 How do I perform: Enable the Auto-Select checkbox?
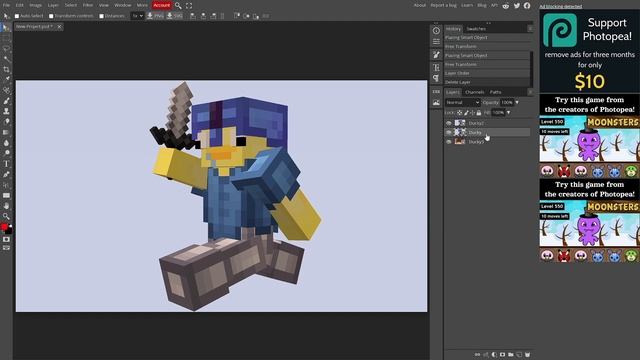click(x=17, y=16)
